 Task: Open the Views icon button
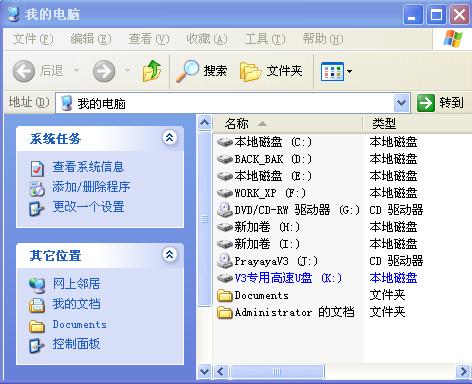coord(332,71)
